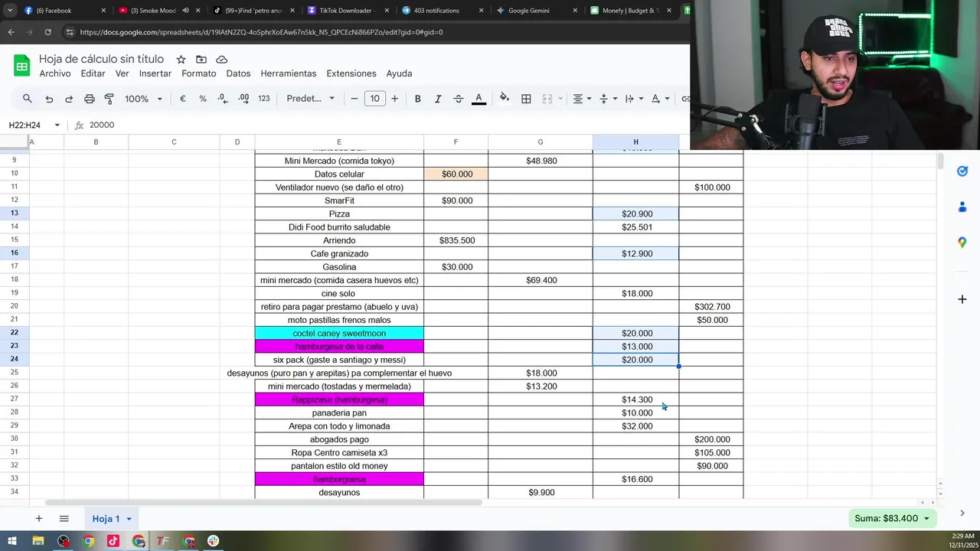Open merge cells options arrow
This screenshot has height=551, width=980.
tap(561, 99)
